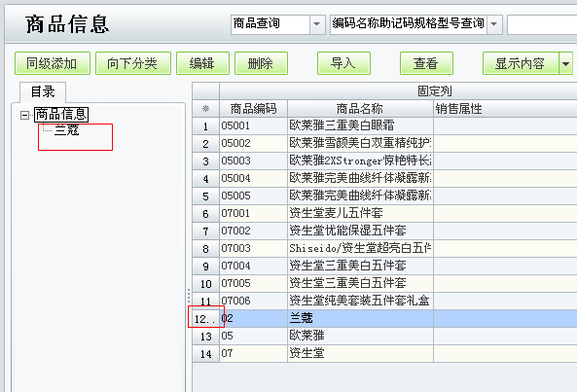Click the asterisk select-all grid corner
Viewport: 577px width, 392px height.
click(x=205, y=109)
